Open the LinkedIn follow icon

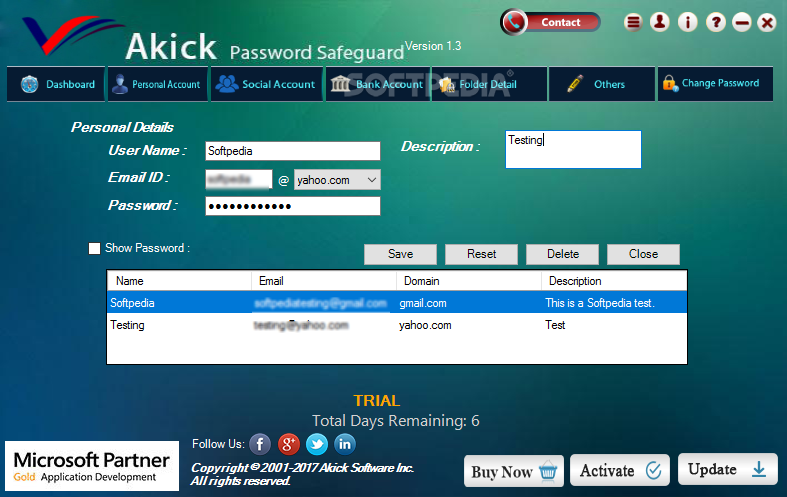pos(345,444)
